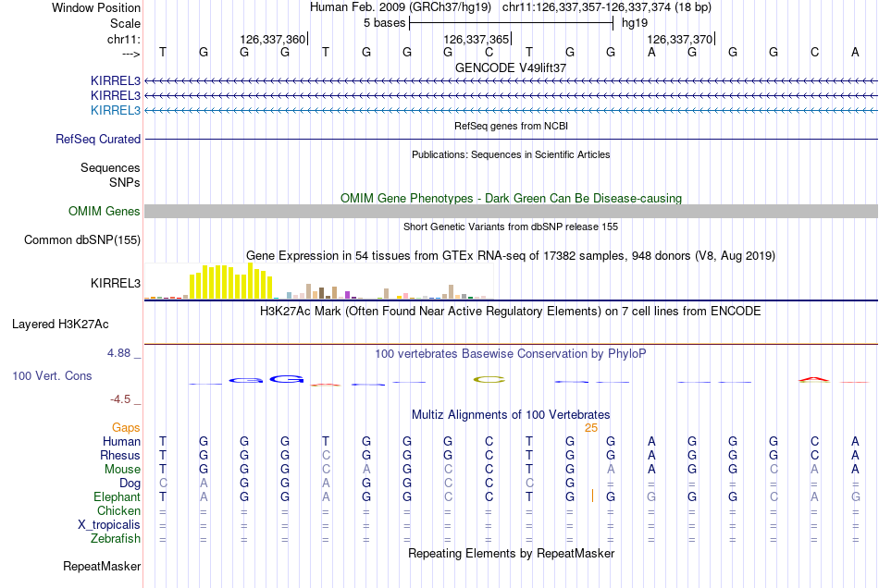Click the Mouse alignment row label

122,470
